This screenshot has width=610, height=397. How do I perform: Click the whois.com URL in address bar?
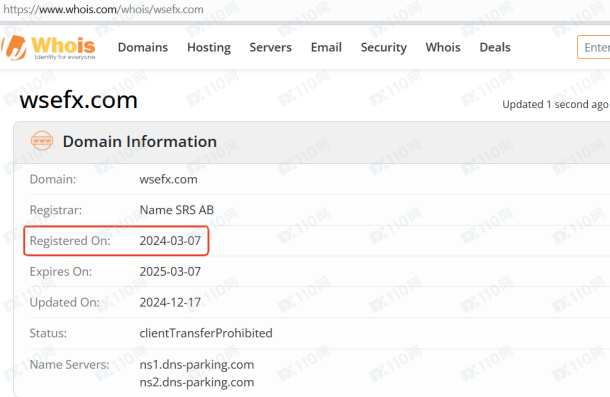(103, 9)
